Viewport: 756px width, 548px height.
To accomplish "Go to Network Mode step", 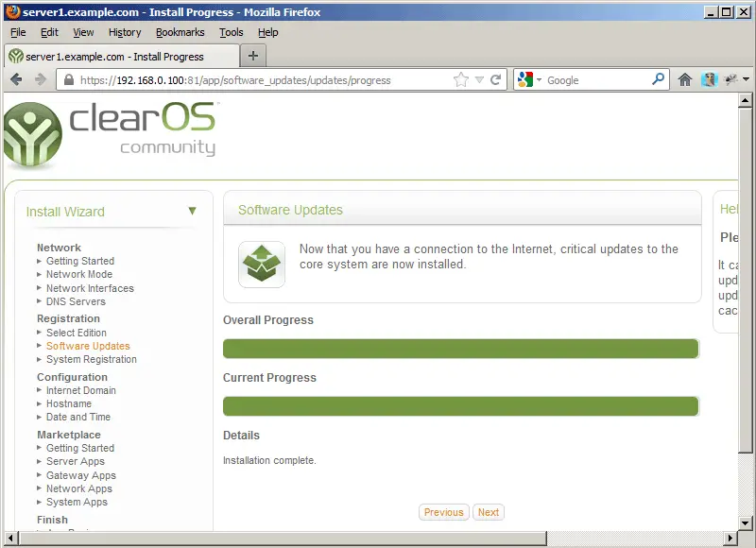I will pyautogui.click(x=79, y=274).
